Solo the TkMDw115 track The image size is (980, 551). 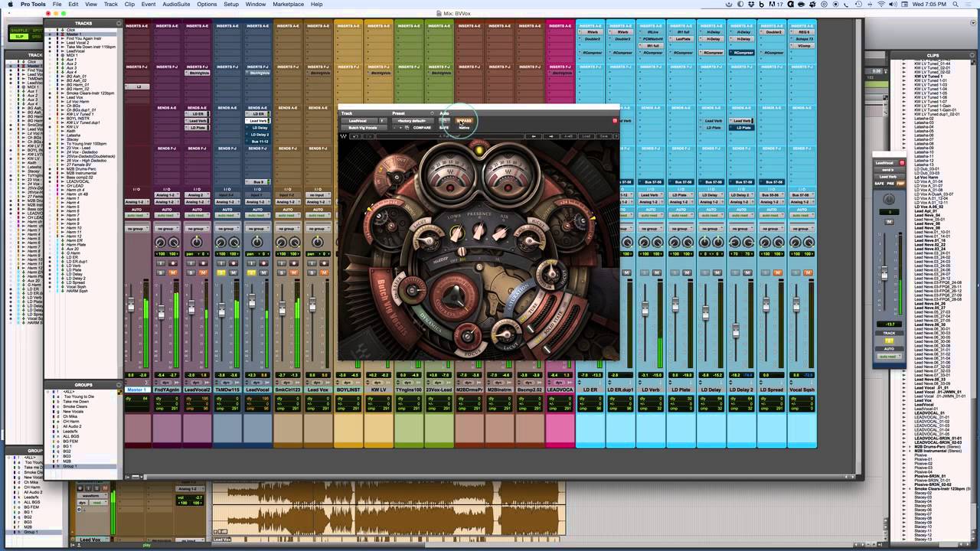221,272
